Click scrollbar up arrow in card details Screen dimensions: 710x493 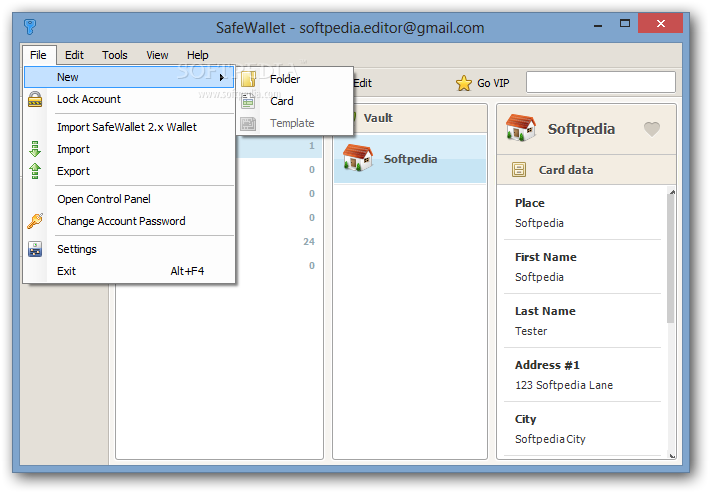[x=672, y=192]
